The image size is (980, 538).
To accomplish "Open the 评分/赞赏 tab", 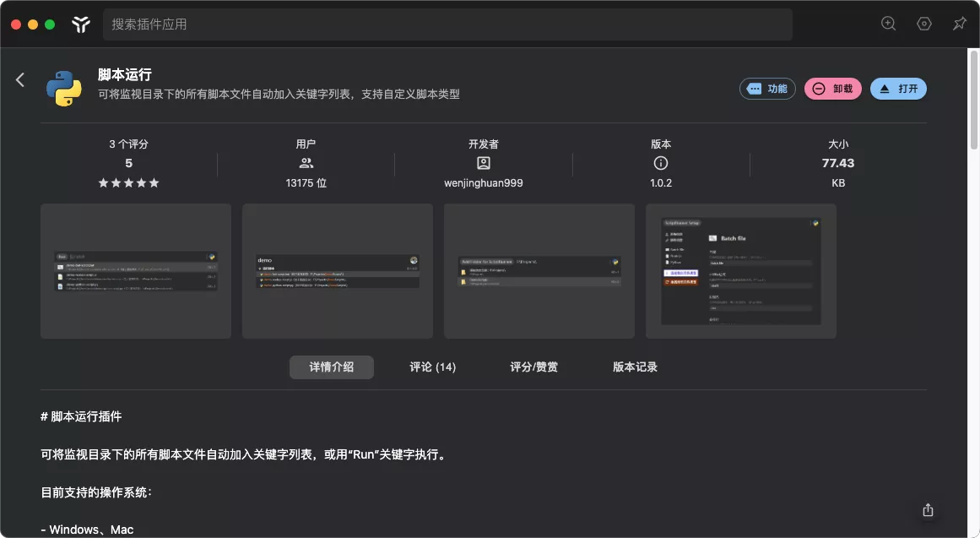I will 533,367.
